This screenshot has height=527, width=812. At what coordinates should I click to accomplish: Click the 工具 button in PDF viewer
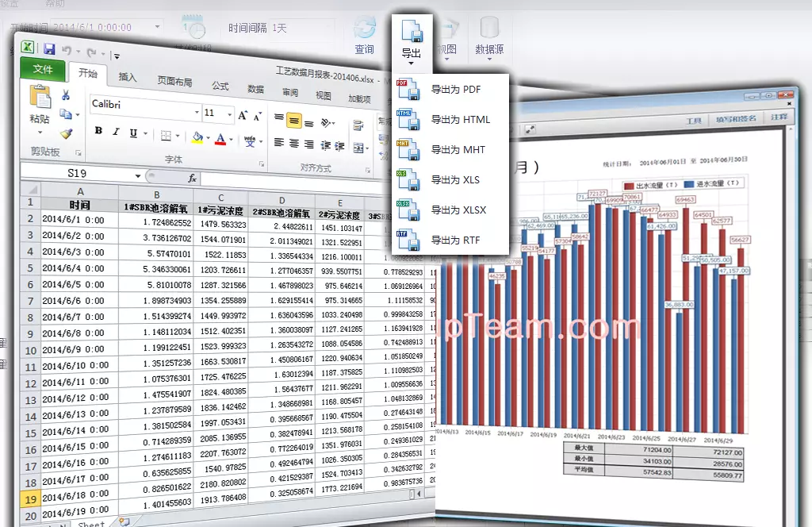click(x=694, y=120)
